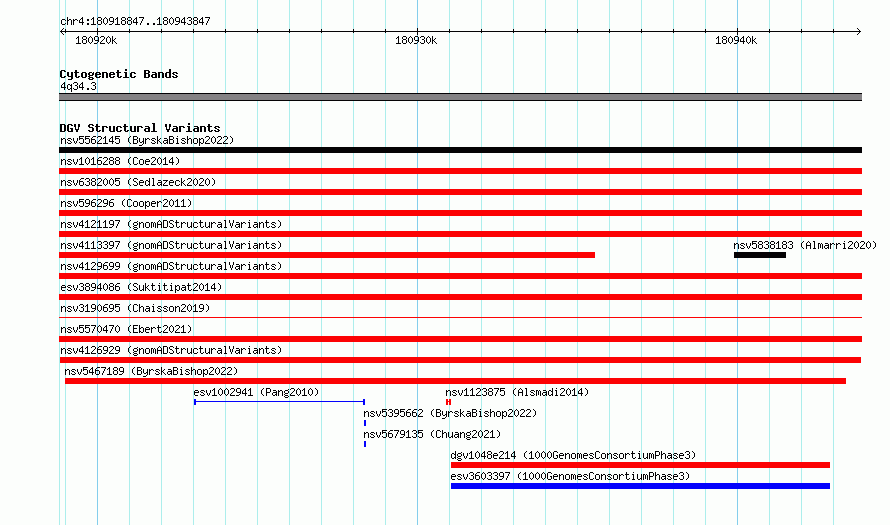Click the red nsv4129699 variant bar
Viewport: 890px width, 525px height.
pos(460,276)
